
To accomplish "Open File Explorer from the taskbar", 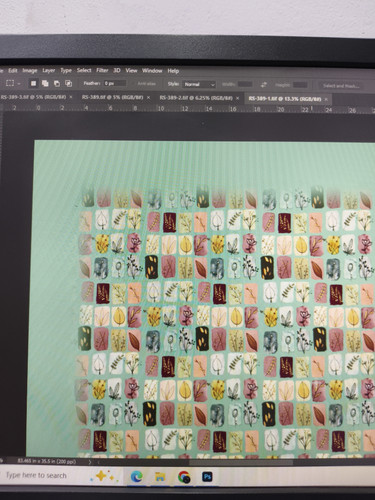I will tap(160, 477).
